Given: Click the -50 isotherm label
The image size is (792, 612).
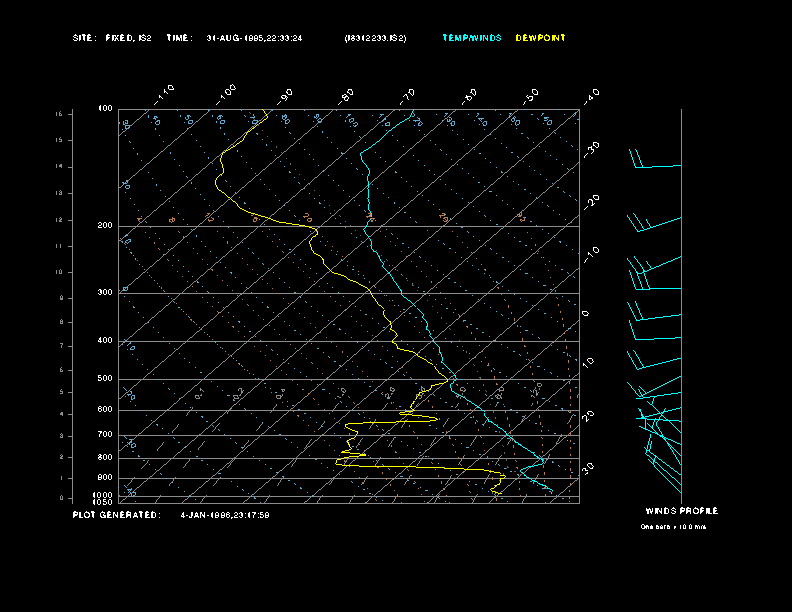Looking at the screenshot, I should point(531,96).
